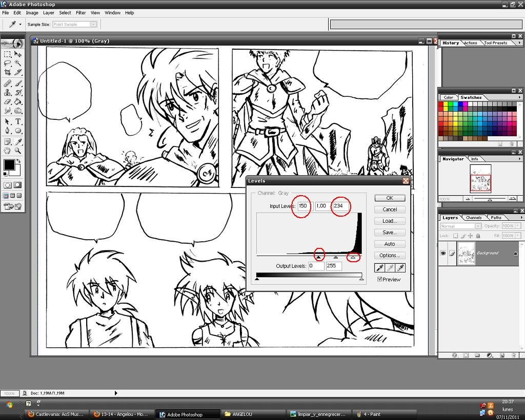Click OK in the Levels dialog
This screenshot has height=420, width=525.
pos(389,198)
